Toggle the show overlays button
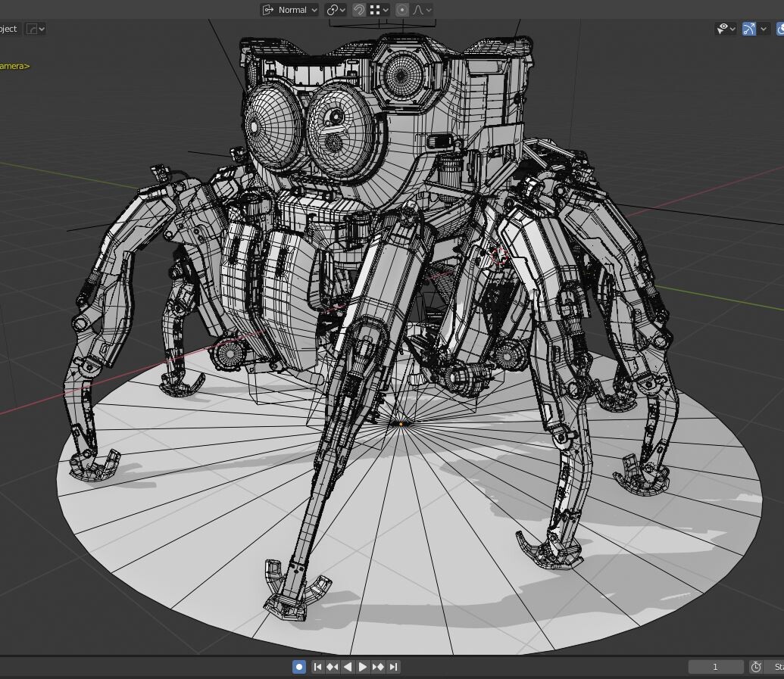 coord(780,29)
